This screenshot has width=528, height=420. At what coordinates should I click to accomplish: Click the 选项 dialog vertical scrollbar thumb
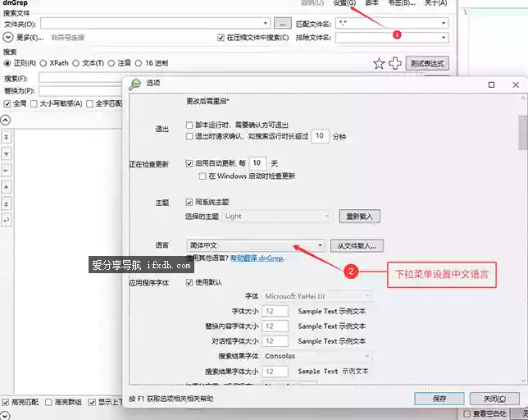point(523,132)
